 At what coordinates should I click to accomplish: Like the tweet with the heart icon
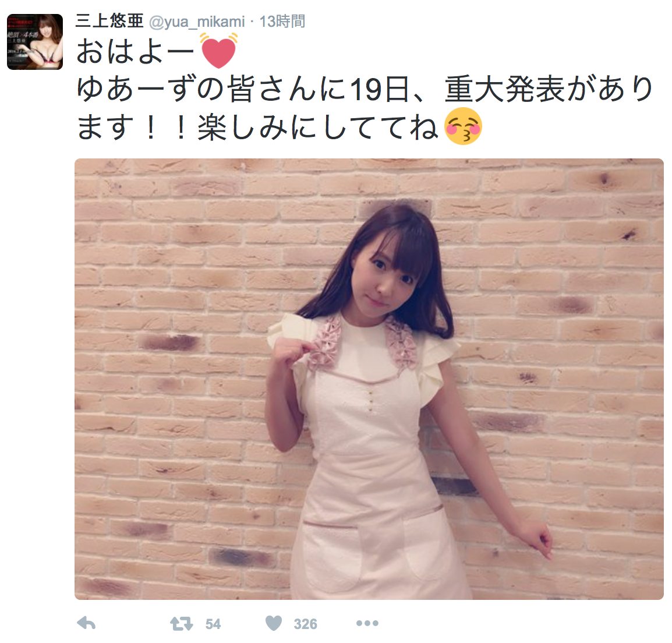274,623
